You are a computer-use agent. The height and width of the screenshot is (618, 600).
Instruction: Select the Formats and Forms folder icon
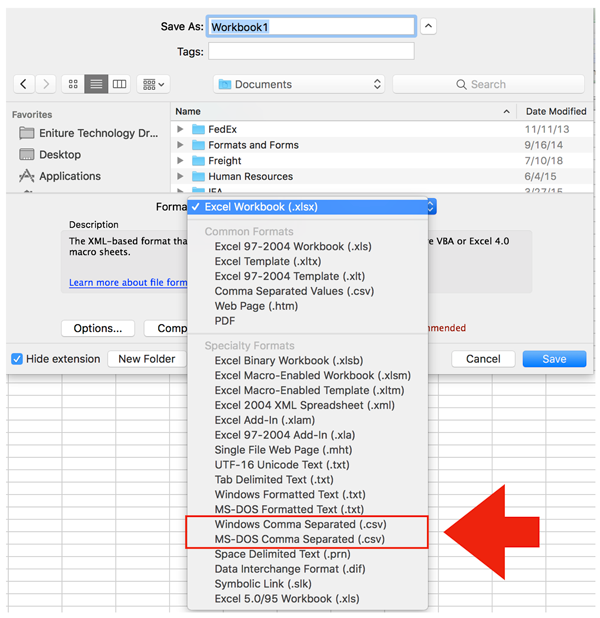(x=198, y=145)
